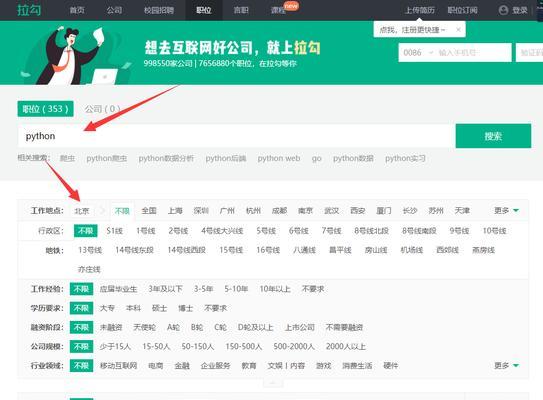Click the arrow next to 北京 location

tap(102, 211)
